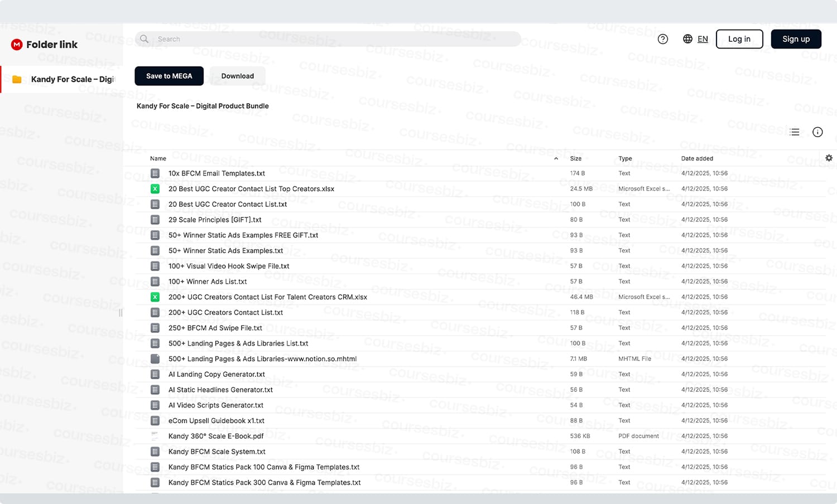
Task: Click the globe language icon
Action: pos(687,39)
